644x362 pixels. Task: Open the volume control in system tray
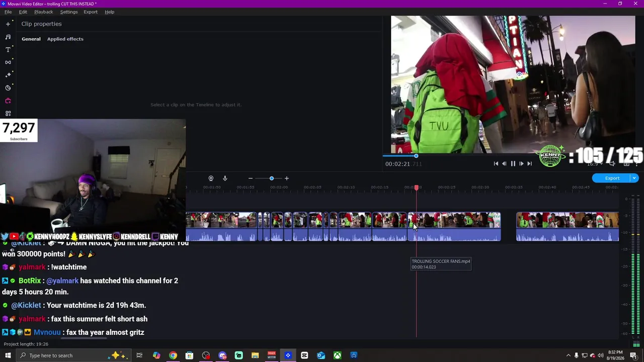click(600, 355)
